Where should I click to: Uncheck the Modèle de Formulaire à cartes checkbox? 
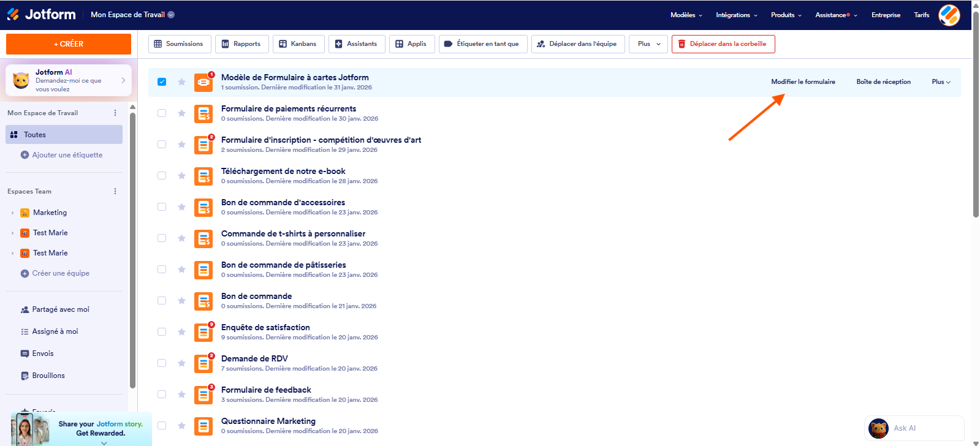point(162,81)
